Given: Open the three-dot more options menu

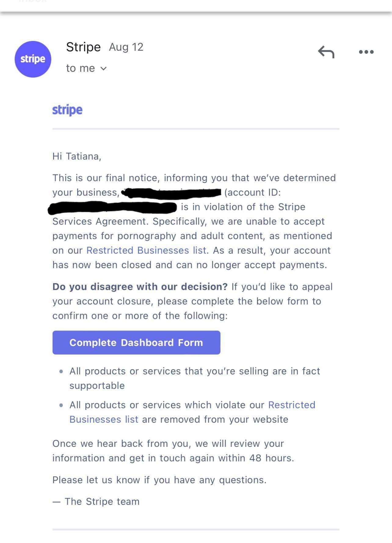Looking at the screenshot, I should 366,52.
